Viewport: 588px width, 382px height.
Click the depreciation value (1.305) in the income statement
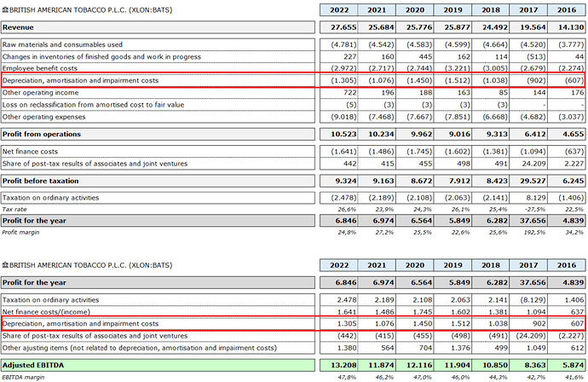[343, 80]
